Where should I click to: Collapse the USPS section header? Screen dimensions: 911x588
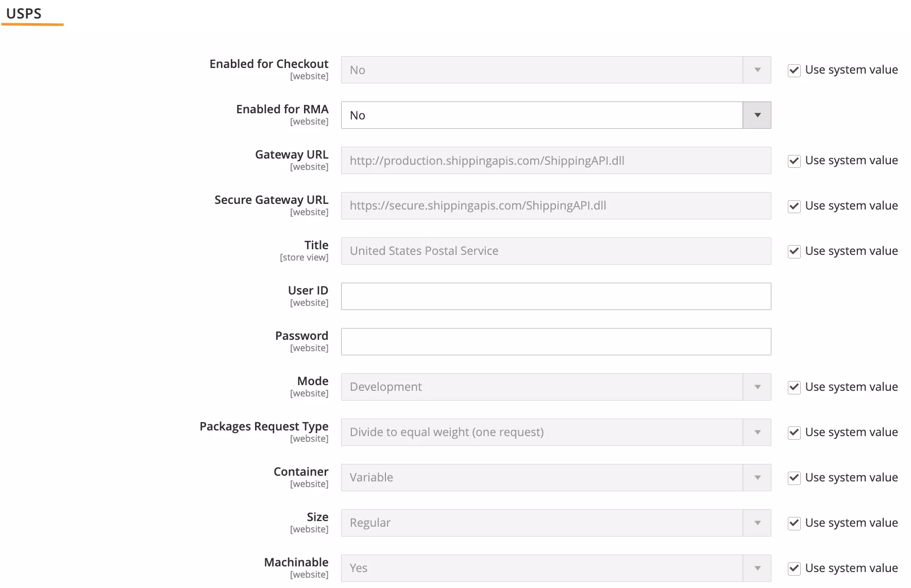pos(24,14)
